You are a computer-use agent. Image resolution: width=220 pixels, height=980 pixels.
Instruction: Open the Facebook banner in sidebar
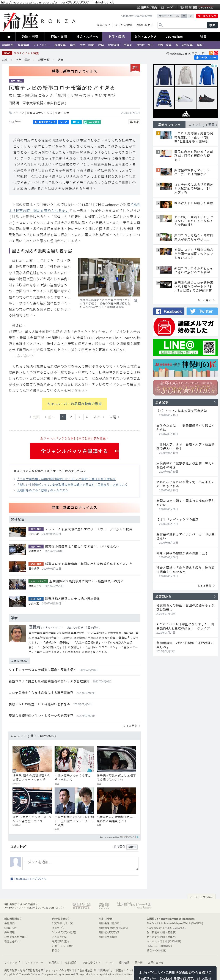click(169, 311)
